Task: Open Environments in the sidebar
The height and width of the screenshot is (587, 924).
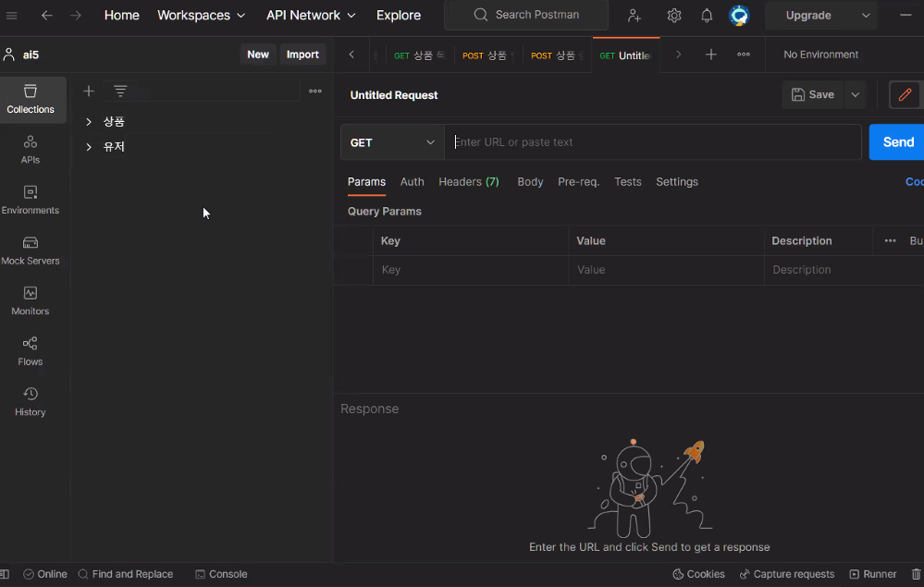Action: tap(31, 201)
